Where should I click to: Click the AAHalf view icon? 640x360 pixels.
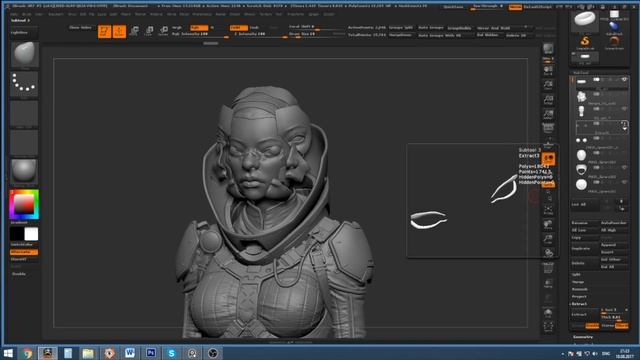pyautogui.click(x=548, y=114)
